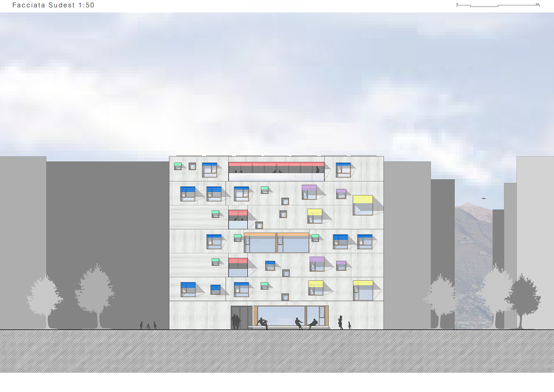This screenshot has width=554, height=392.
Task: Click the orange awning over double window
Action: pyautogui.click(x=276, y=234)
